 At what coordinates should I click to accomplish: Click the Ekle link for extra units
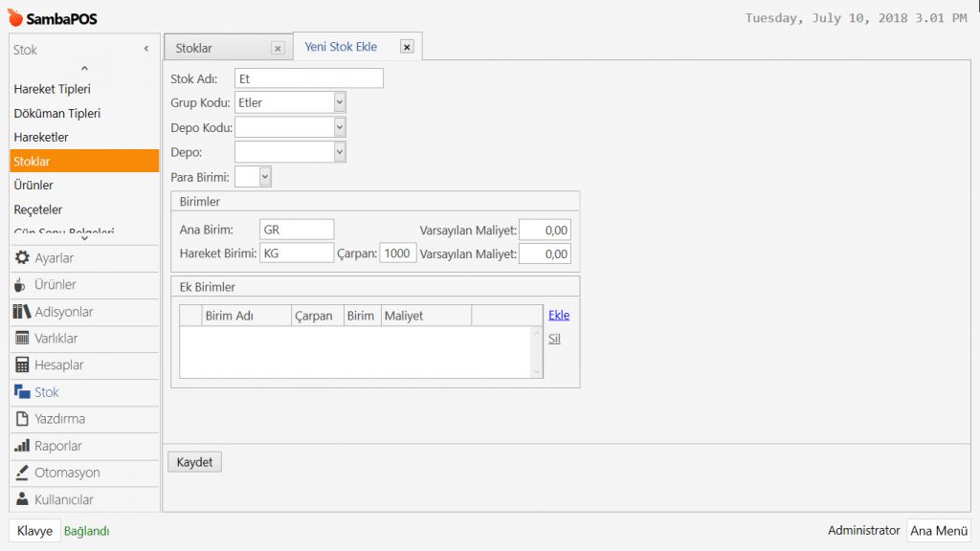559,315
